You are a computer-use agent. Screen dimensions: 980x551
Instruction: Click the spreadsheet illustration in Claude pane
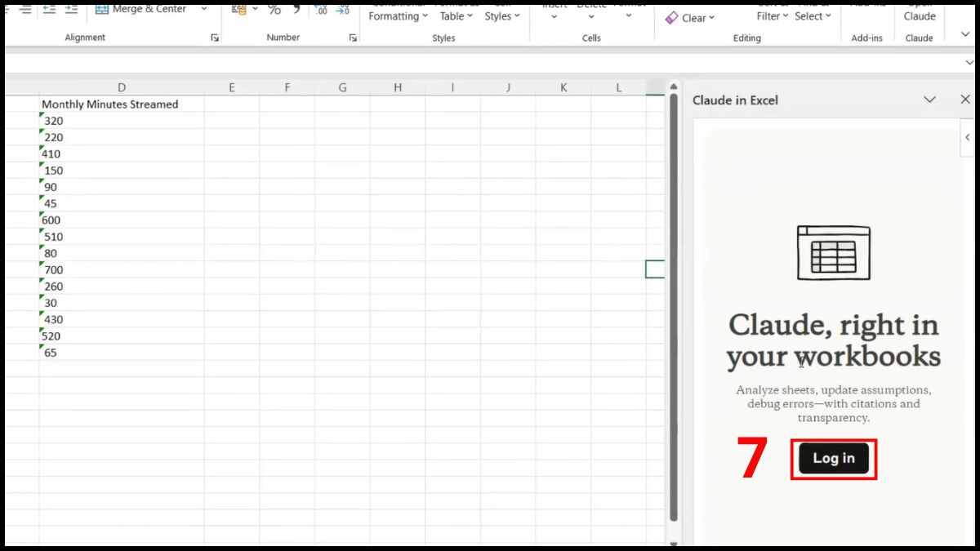833,253
